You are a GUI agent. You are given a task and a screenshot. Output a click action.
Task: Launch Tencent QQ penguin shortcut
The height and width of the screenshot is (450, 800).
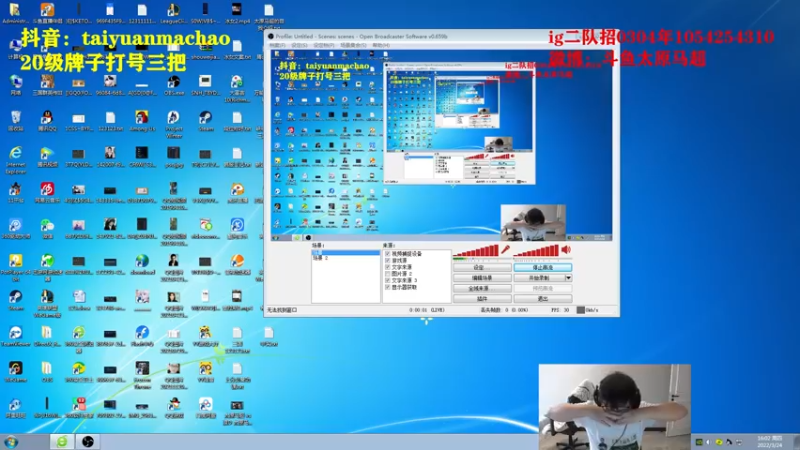[47, 121]
